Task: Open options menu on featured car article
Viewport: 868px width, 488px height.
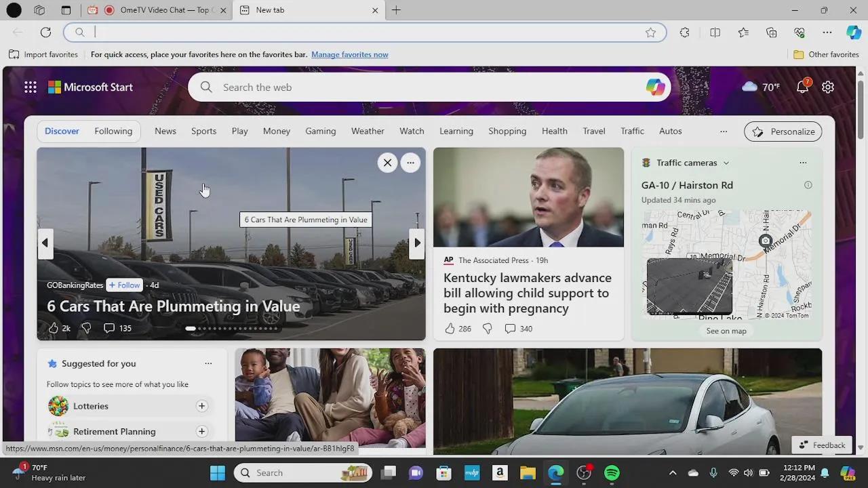Action: [410, 163]
